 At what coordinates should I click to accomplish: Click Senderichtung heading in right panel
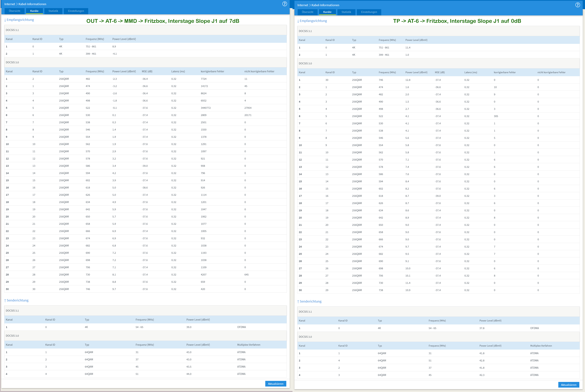(x=310, y=301)
